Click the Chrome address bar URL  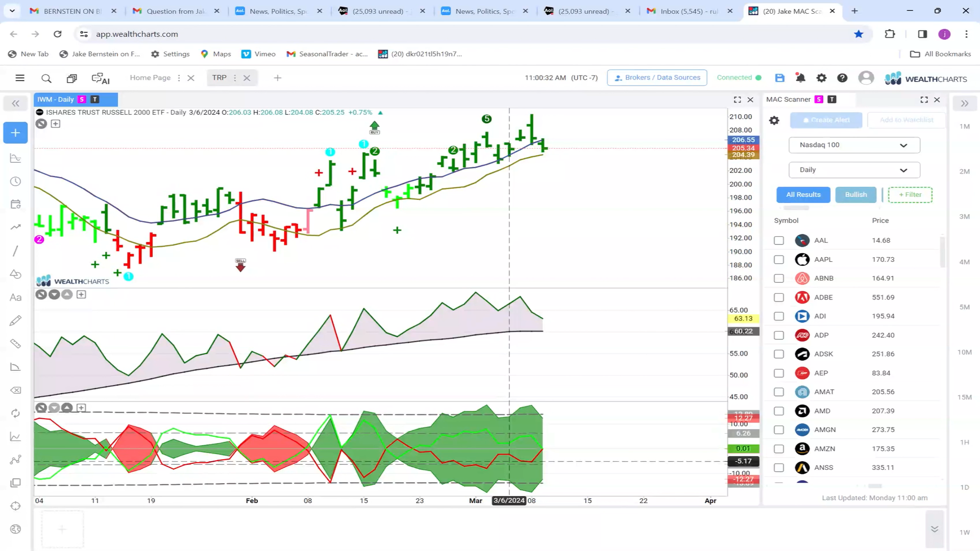click(137, 34)
